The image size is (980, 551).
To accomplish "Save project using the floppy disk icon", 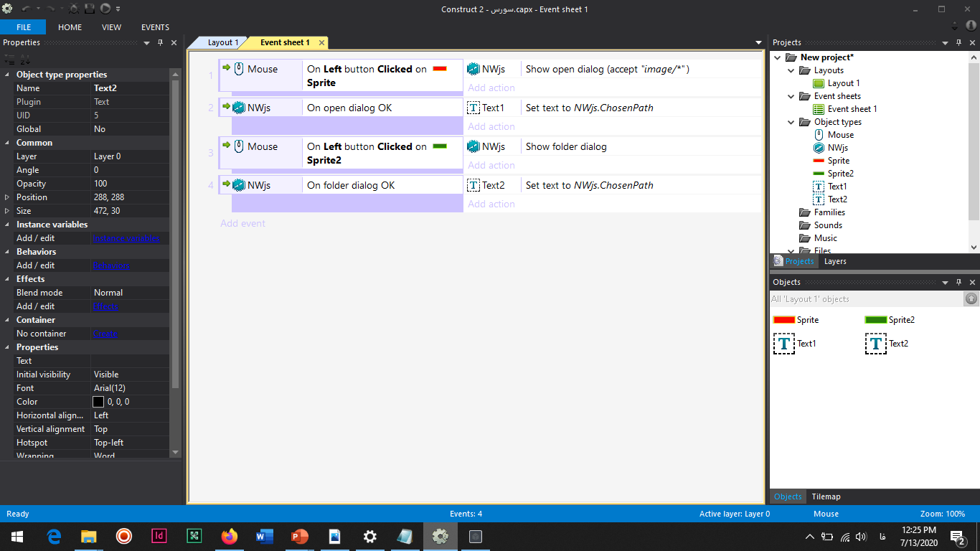I will [90, 9].
